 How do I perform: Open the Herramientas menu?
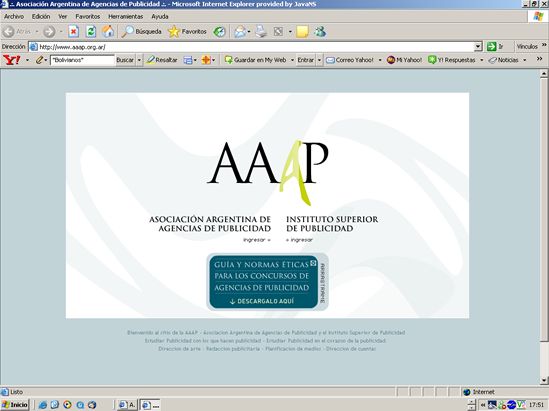(125, 16)
